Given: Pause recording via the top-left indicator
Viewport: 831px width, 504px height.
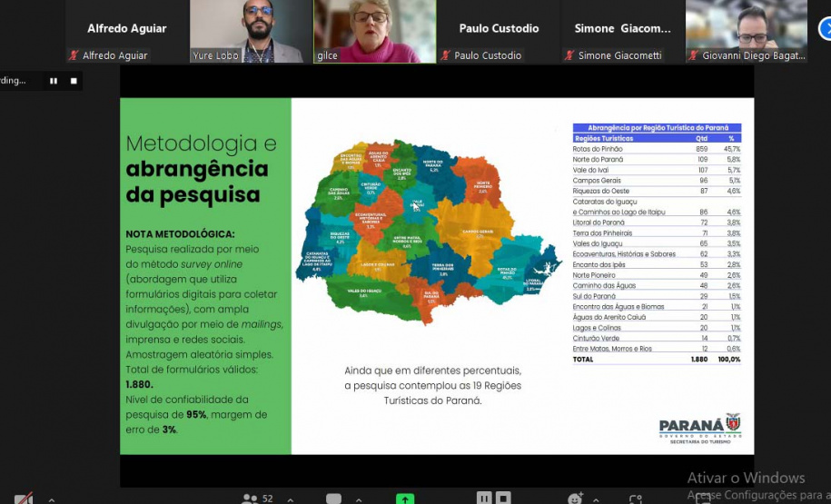Looking at the screenshot, I should pos(54,81).
